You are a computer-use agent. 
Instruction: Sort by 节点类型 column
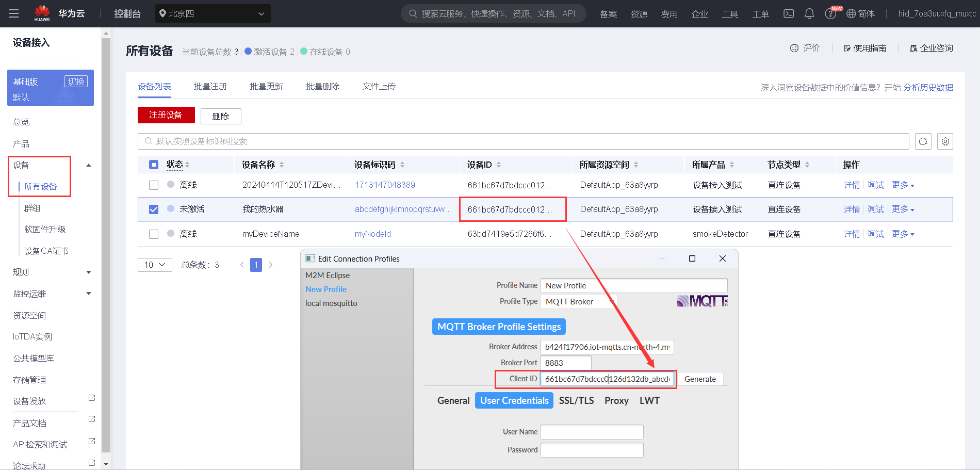pos(807,165)
